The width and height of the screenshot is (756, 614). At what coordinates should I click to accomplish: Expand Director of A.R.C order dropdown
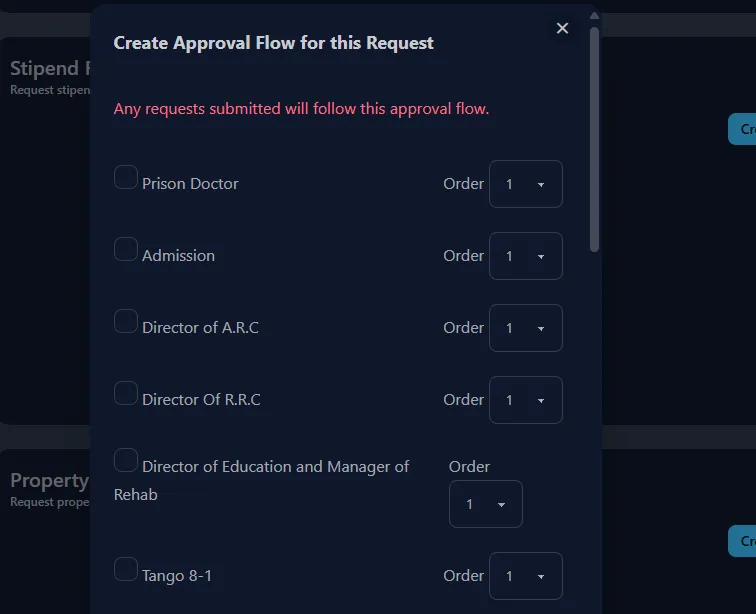click(x=525, y=328)
